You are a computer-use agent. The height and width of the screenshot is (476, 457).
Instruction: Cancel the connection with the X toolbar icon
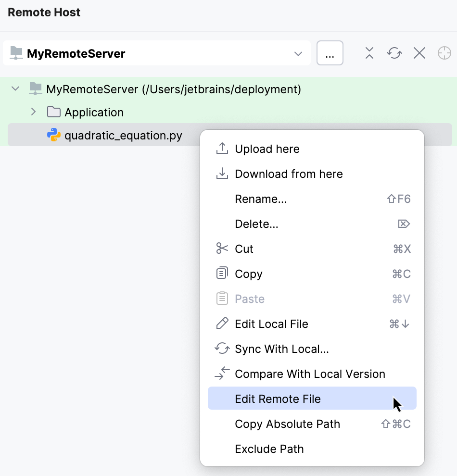[x=419, y=53]
